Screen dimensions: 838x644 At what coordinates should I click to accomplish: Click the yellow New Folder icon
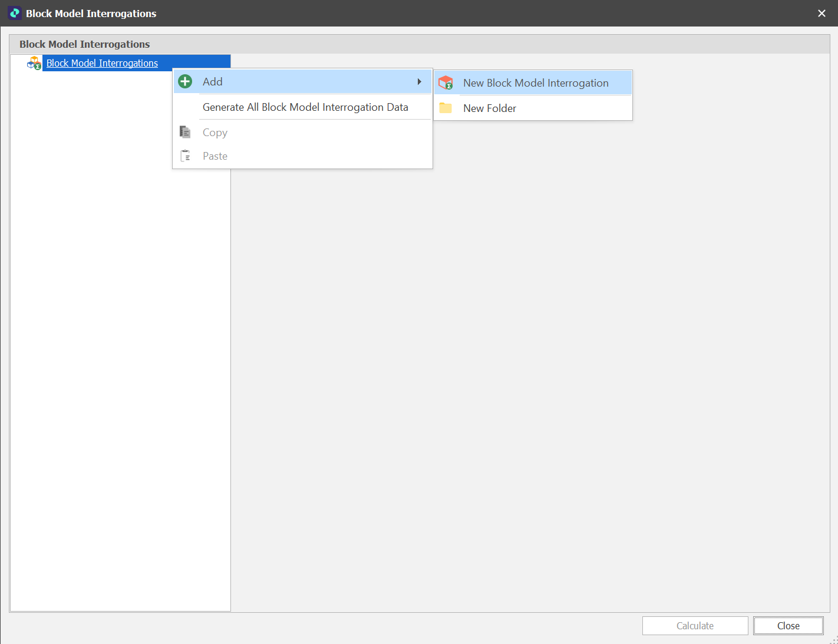pos(446,108)
